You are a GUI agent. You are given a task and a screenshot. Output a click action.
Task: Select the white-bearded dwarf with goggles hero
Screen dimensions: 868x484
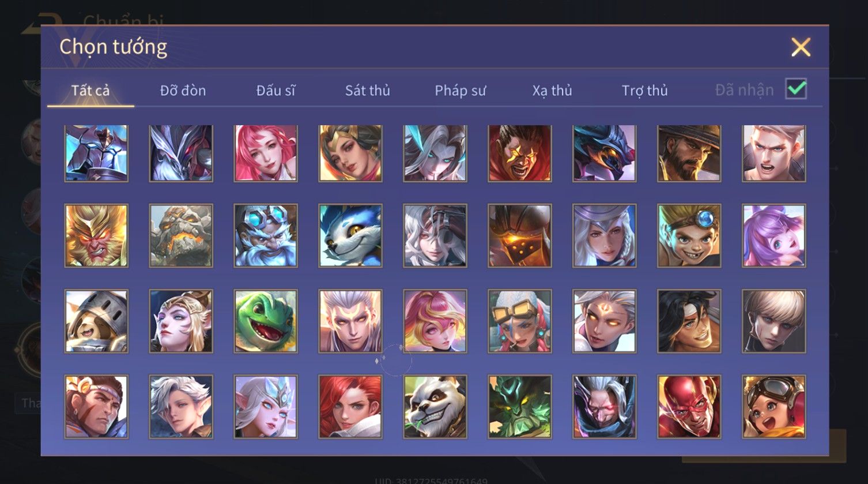coord(266,235)
